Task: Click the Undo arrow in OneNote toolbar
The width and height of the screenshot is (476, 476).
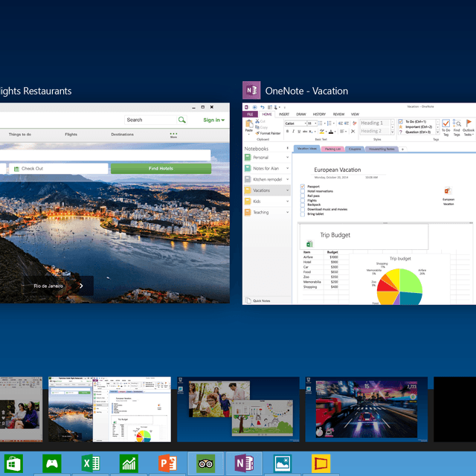Action: [x=263, y=107]
